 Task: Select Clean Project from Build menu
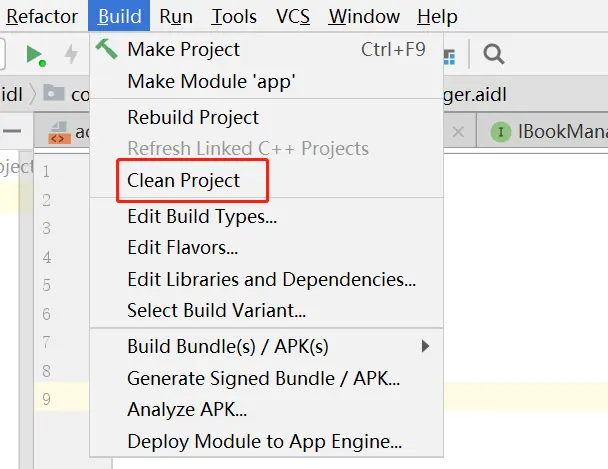pyautogui.click(x=184, y=181)
